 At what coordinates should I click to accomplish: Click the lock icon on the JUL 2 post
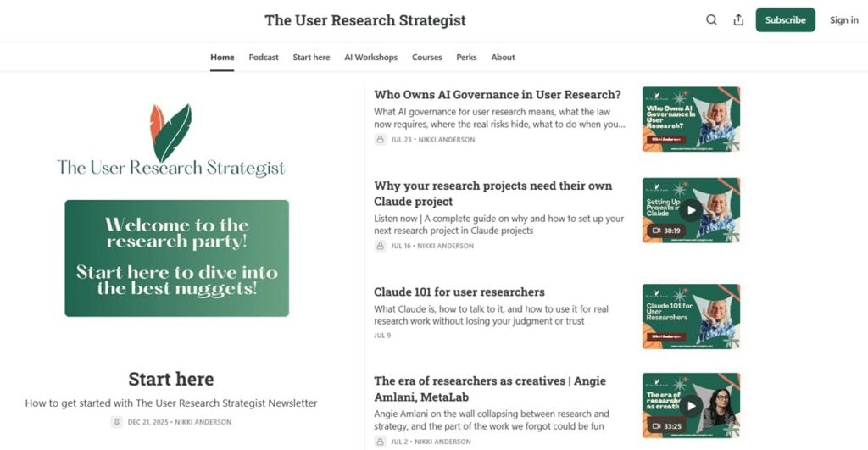pyautogui.click(x=381, y=442)
